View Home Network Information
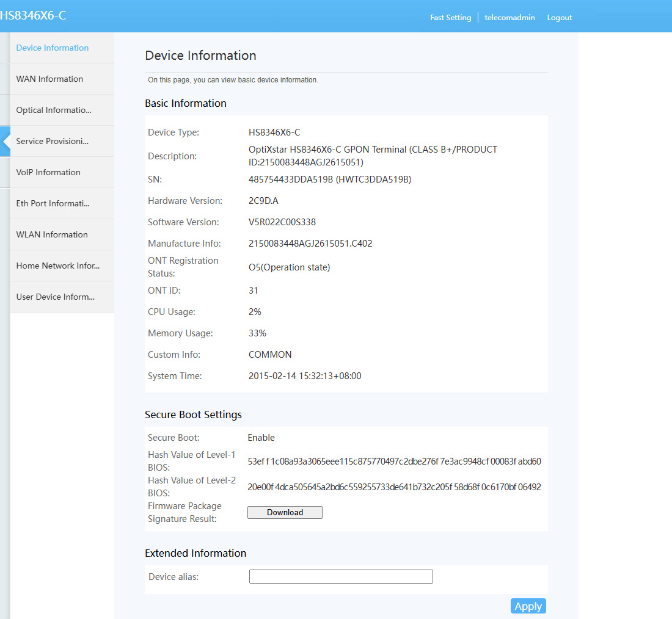 58,266
